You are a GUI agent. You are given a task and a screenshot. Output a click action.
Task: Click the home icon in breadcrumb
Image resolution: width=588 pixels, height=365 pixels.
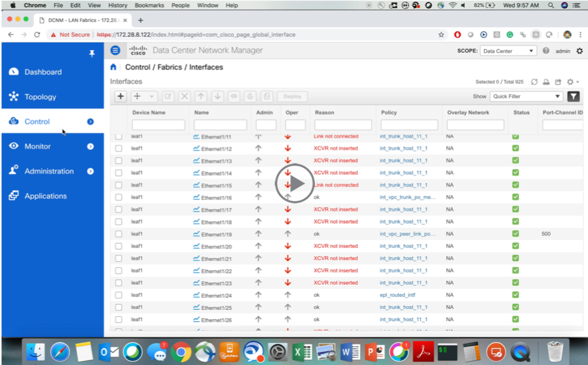click(113, 67)
